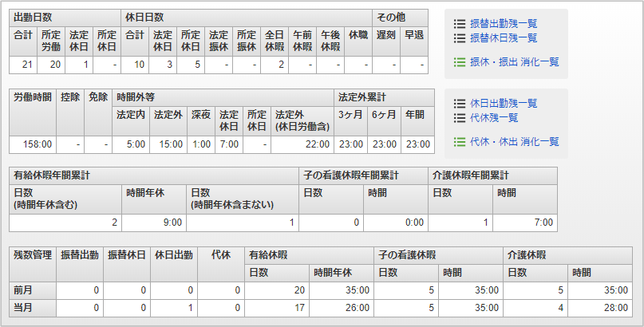Click the list icon beside 振替出勤残一覧
This screenshot has width=644, height=327.
[460, 24]
